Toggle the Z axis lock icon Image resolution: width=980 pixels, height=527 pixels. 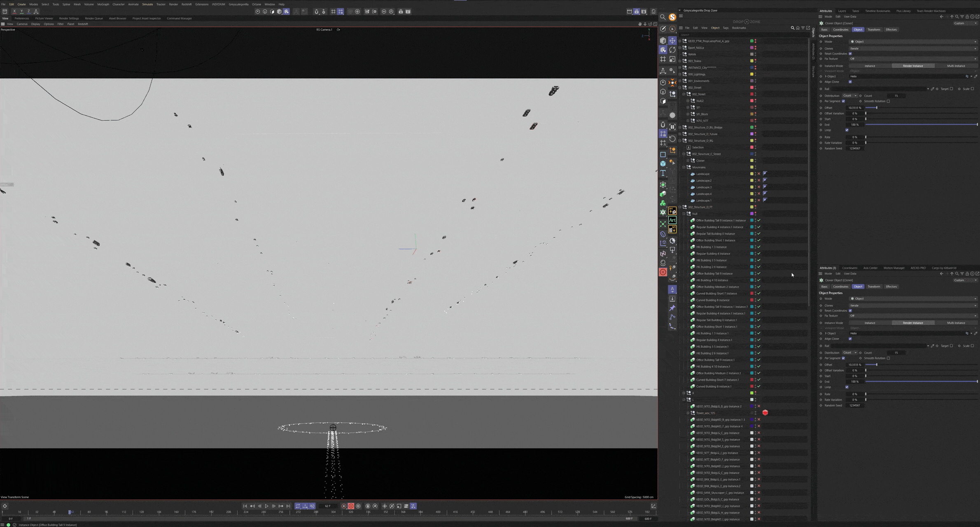[29, 12]
